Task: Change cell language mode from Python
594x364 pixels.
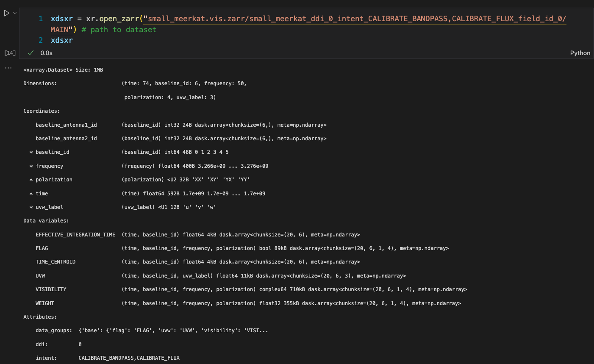Action: click(580, 53)
